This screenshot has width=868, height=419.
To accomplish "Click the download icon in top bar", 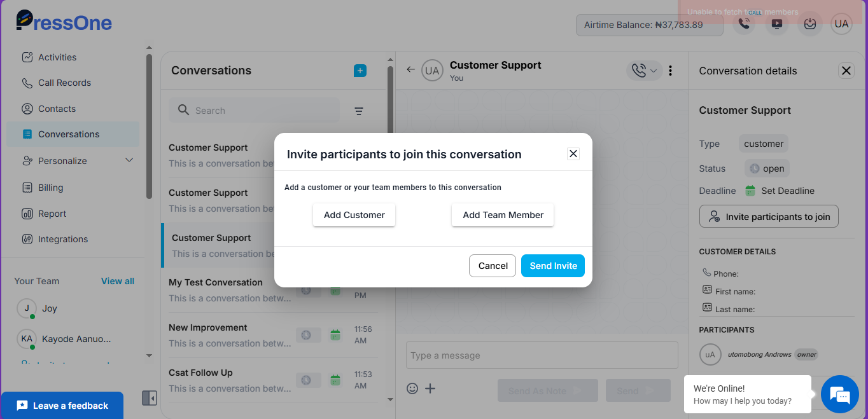I will click(809, 24).
